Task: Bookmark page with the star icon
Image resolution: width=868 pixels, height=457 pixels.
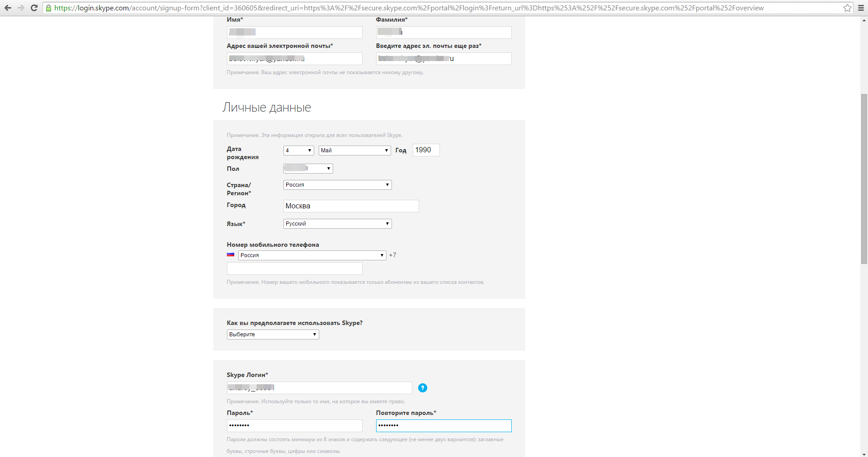Action: [847, 8]
